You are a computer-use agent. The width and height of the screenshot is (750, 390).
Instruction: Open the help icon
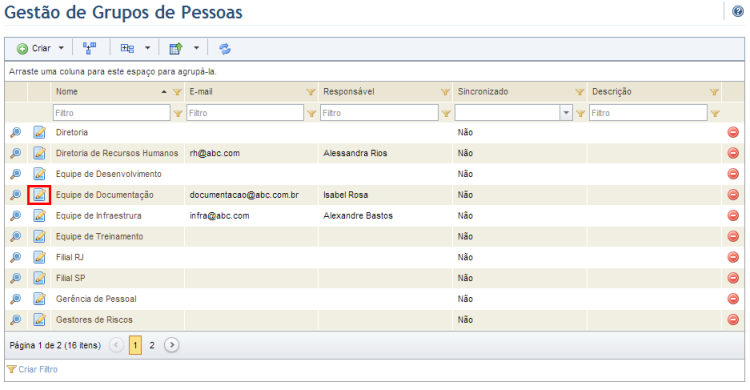(x=738, y=11)
